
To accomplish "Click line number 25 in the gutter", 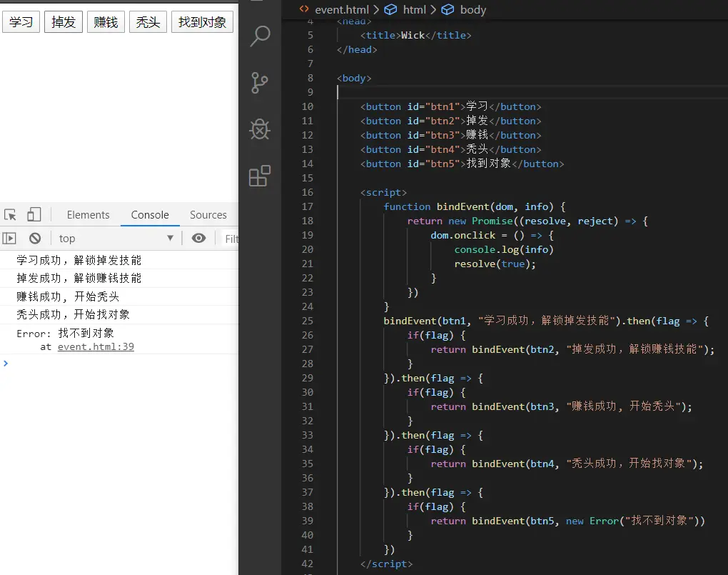I will pos(308,321).
